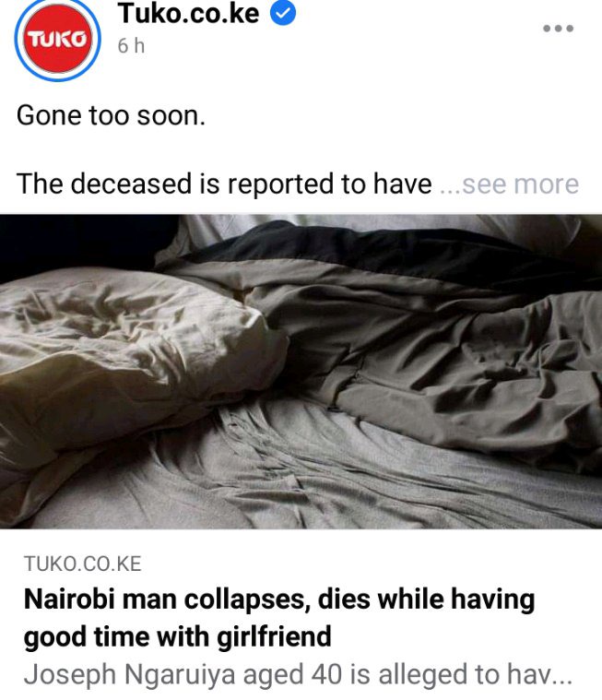Click the TUKO.CO.KE source domain label

coord(83,564)
